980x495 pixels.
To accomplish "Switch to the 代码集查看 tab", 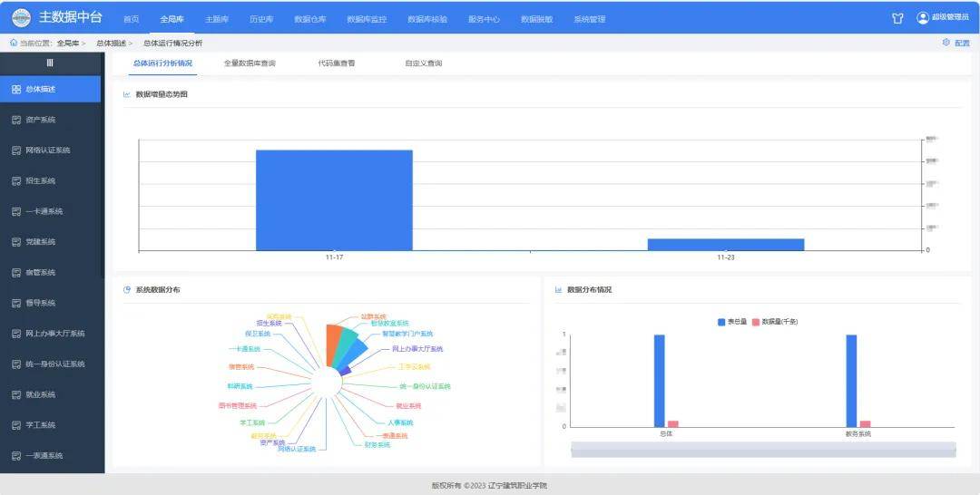I will click(336, 63).
